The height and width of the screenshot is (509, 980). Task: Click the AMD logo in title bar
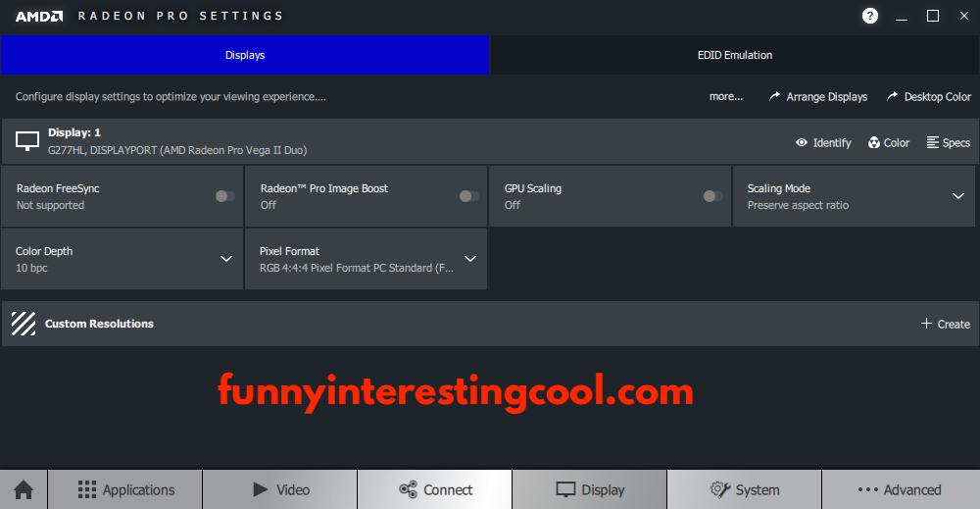coord(39,17)
